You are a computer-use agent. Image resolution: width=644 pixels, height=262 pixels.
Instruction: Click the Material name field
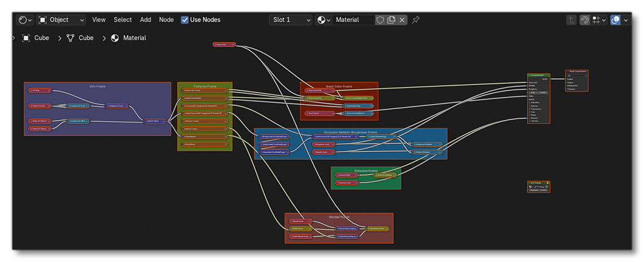coord(354,20)
